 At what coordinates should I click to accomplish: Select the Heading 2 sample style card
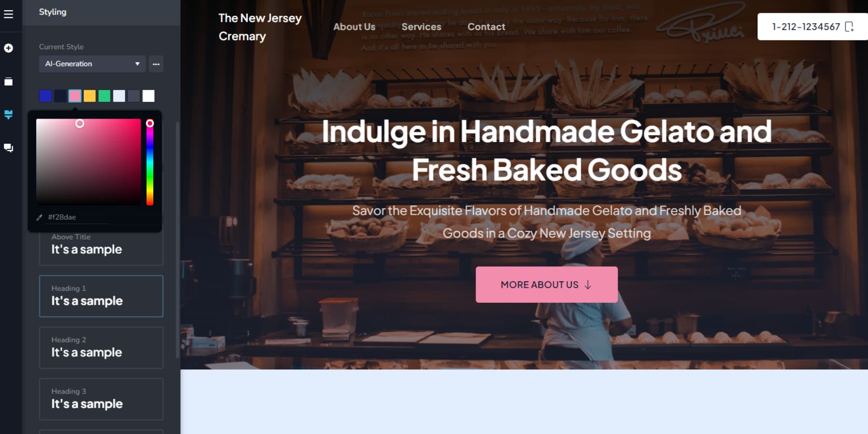pyautogui.click(x=101, y=348)
